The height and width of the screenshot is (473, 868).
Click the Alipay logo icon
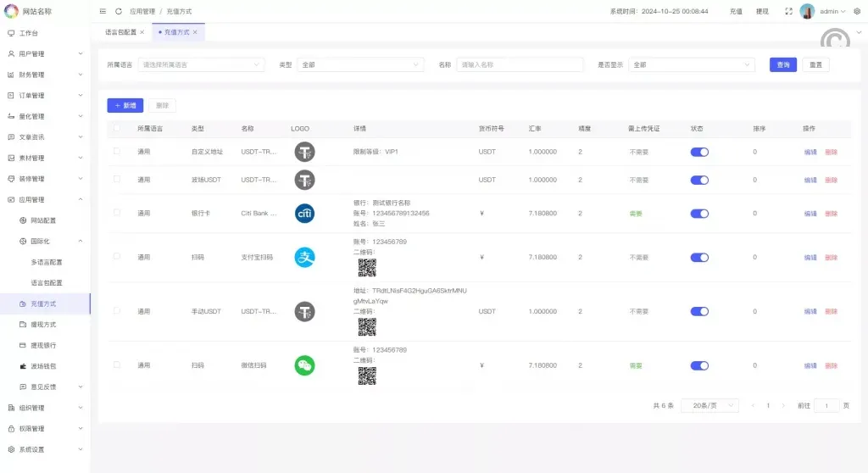[304, 257]
